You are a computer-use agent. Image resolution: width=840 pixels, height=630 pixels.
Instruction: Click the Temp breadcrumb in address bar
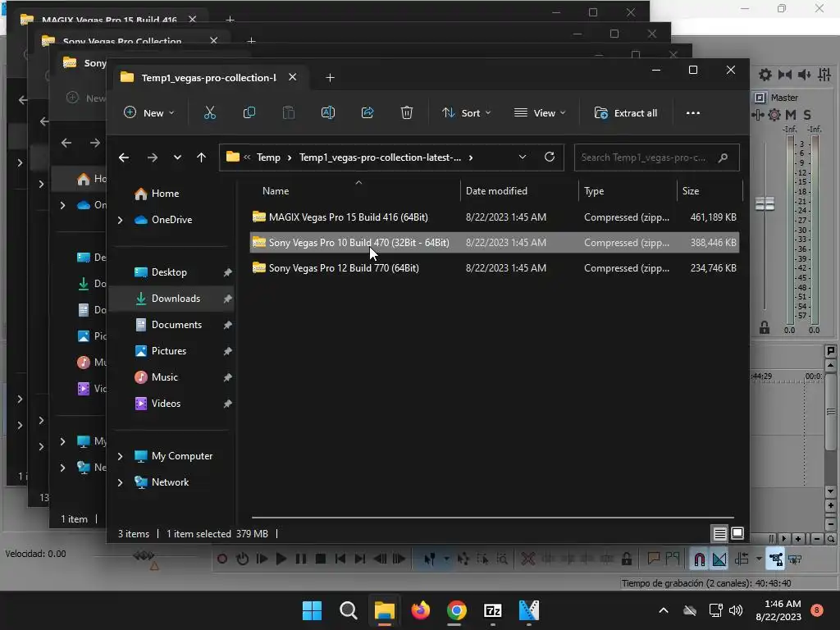point(268,157)
